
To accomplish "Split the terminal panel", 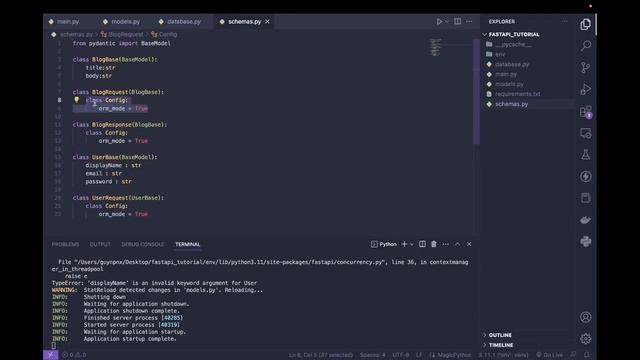I will coord(422,244).
